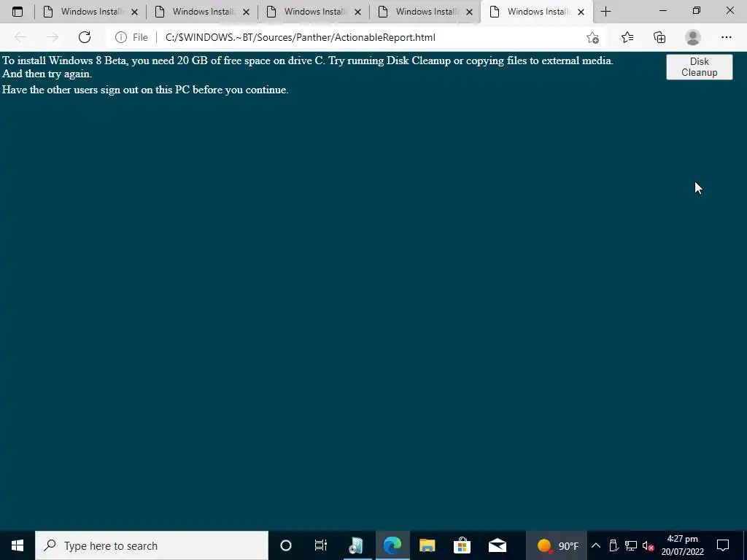Show hidden system tray icons

coord(595,545)
